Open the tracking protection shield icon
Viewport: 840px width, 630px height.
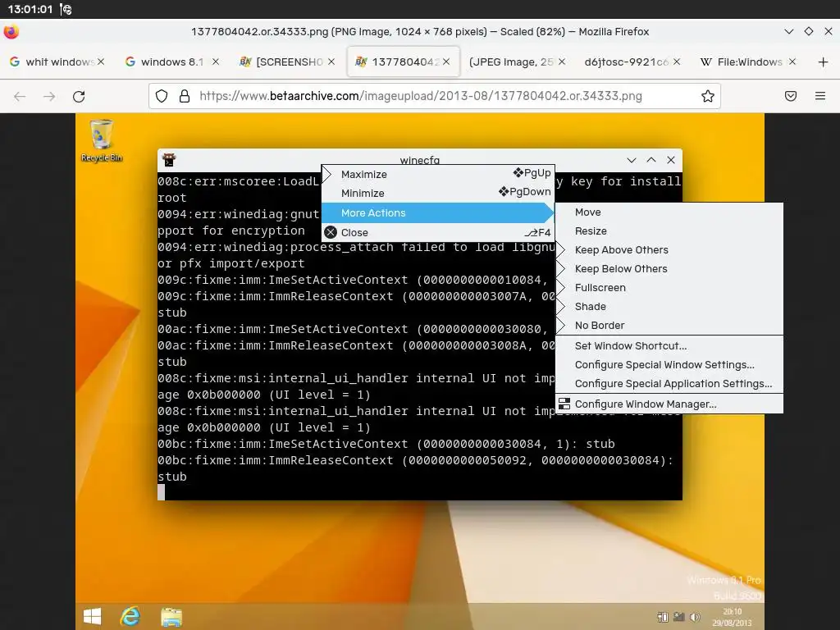point(162,97)
